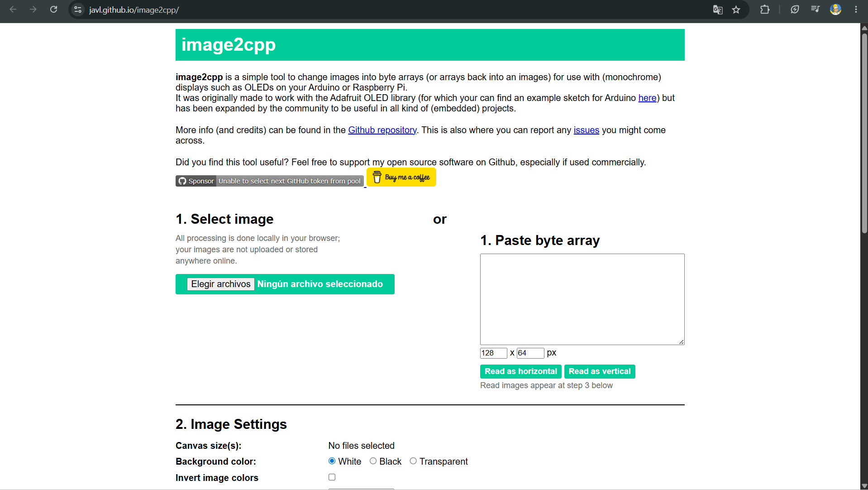Click the translate page icon
868x490 pixels.
coord(718,10)
